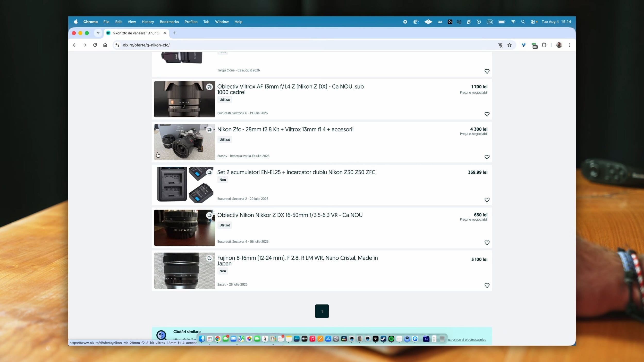Open the File menu
The width and height of the screenshot is (644, 362).
106,22
